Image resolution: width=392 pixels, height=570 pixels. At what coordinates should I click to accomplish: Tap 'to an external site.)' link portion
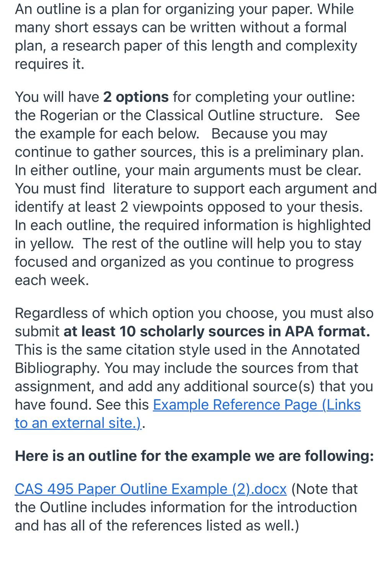[78, 423]
